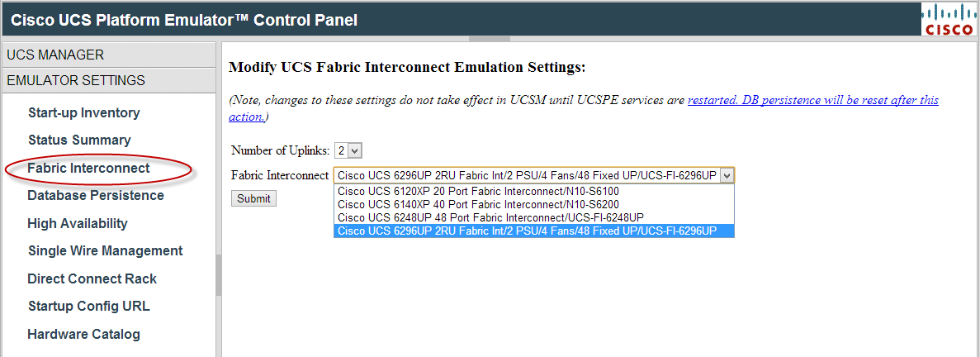Screen dimensions: 980x357
Task: Select Cisco UCS 6248UP 48 Port option
Action: [x=490, y=217]
